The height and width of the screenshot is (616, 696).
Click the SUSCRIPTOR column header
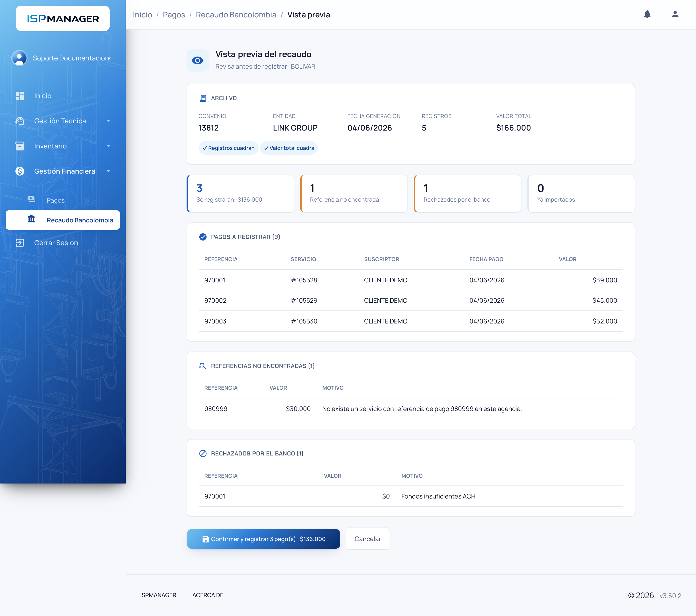(382, 259)
